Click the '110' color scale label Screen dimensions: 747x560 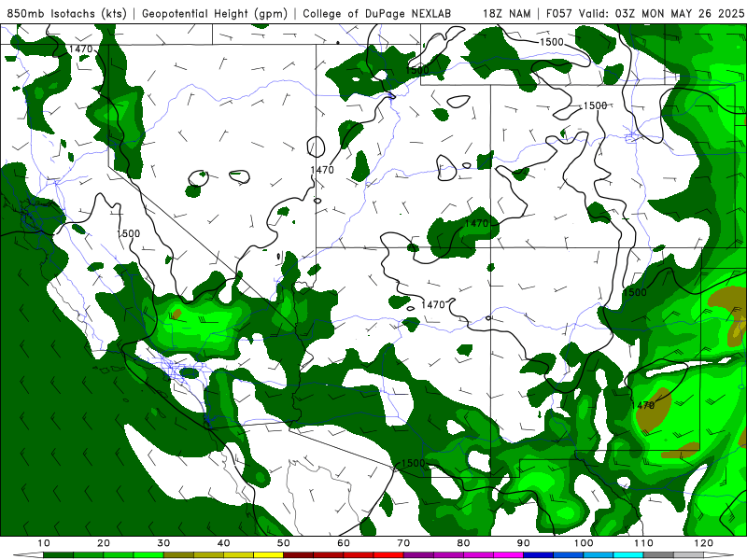[643, 543]
